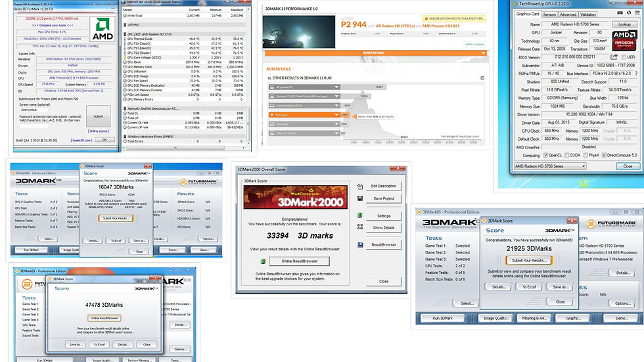The image size is (644, 362).
Task: Click Online ResultBrowser in 3DMark03
Action: [104, 318]
